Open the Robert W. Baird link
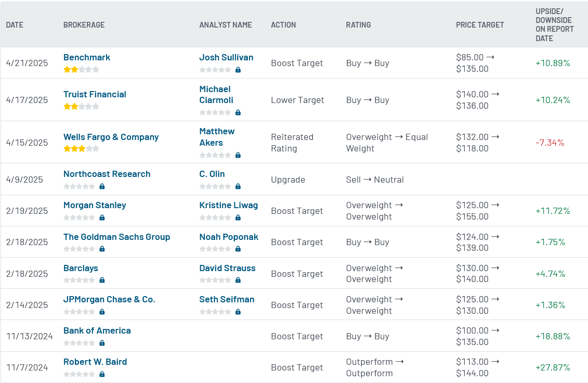Viewport: 588px width, 383px height. coord(95,362)
